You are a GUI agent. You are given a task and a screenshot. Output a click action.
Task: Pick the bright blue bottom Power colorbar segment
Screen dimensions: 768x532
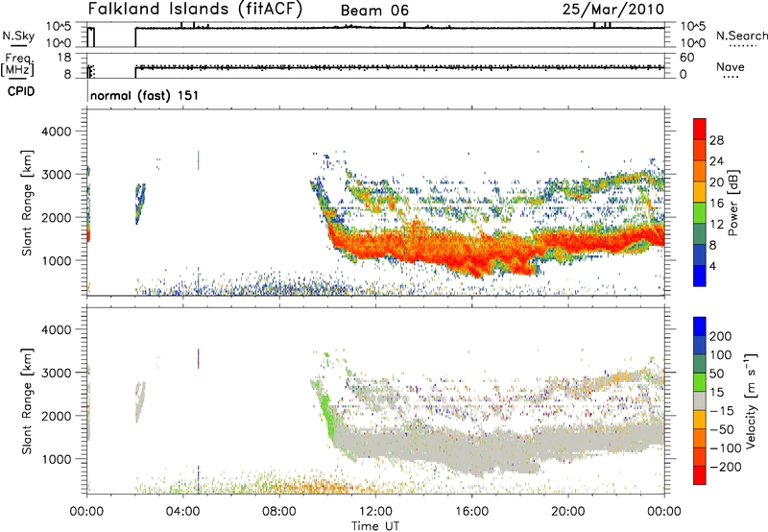click(x=700, y=276)
